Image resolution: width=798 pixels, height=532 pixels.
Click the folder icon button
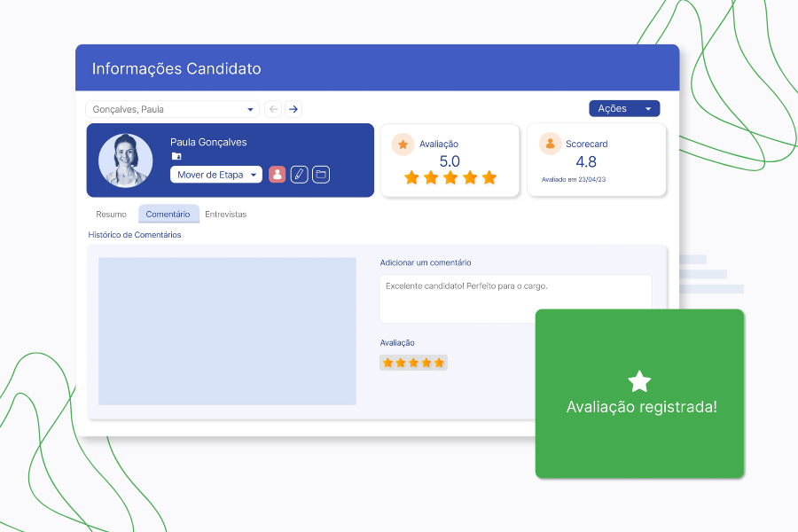[321, 175]
